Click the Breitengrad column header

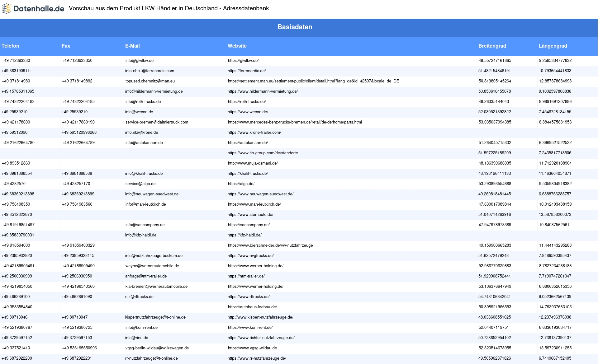click(x=492, y=46)
